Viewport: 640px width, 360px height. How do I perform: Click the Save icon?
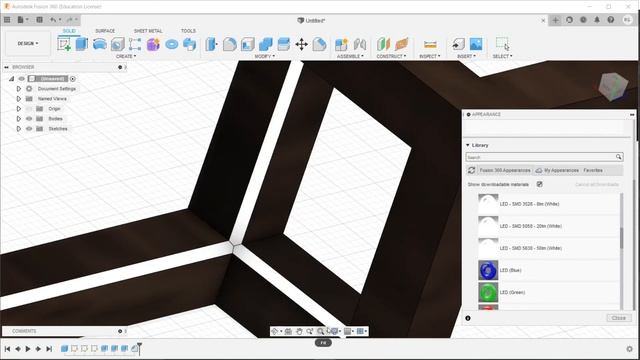coord(40,20)
